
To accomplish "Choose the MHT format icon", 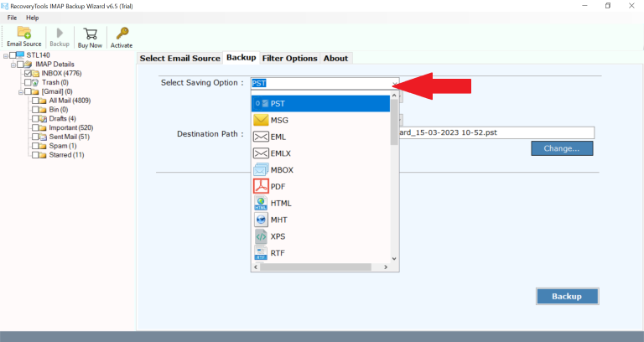I will 261,220.
